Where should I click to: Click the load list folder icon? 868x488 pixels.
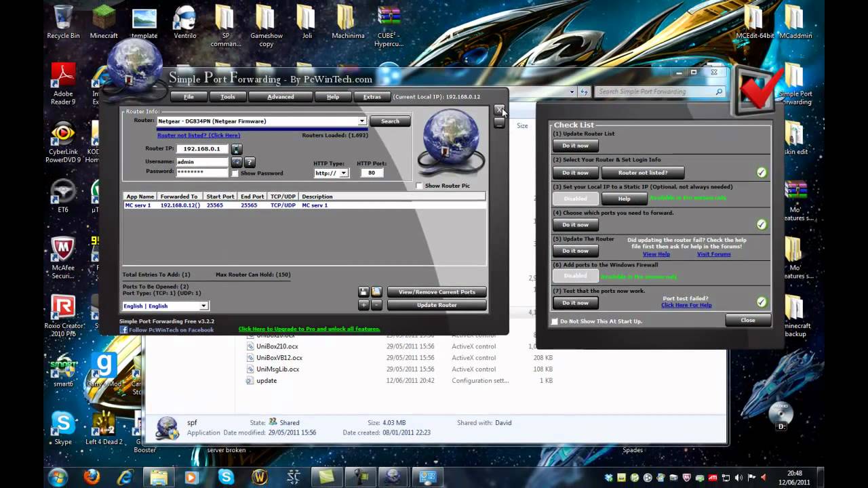(x=376, y=292)
